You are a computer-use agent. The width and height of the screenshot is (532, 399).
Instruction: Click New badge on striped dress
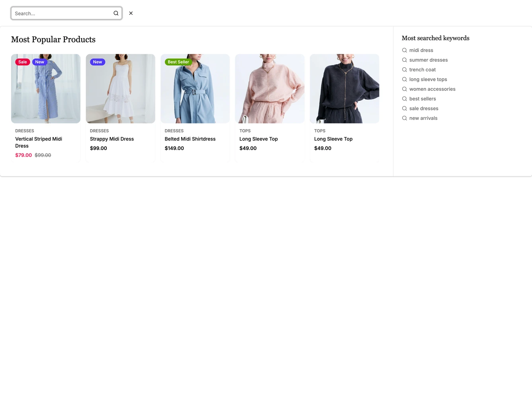[x=39, y=62]
